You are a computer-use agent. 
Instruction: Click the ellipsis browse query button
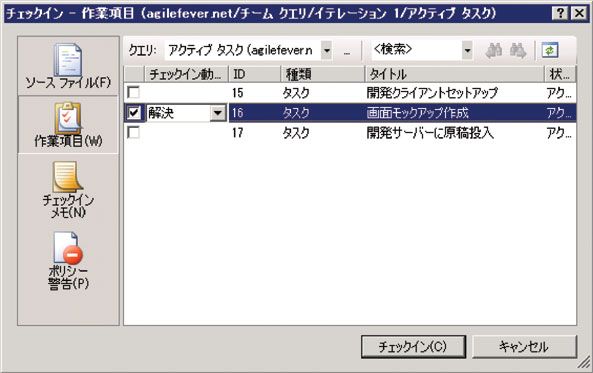coord(347,51)
